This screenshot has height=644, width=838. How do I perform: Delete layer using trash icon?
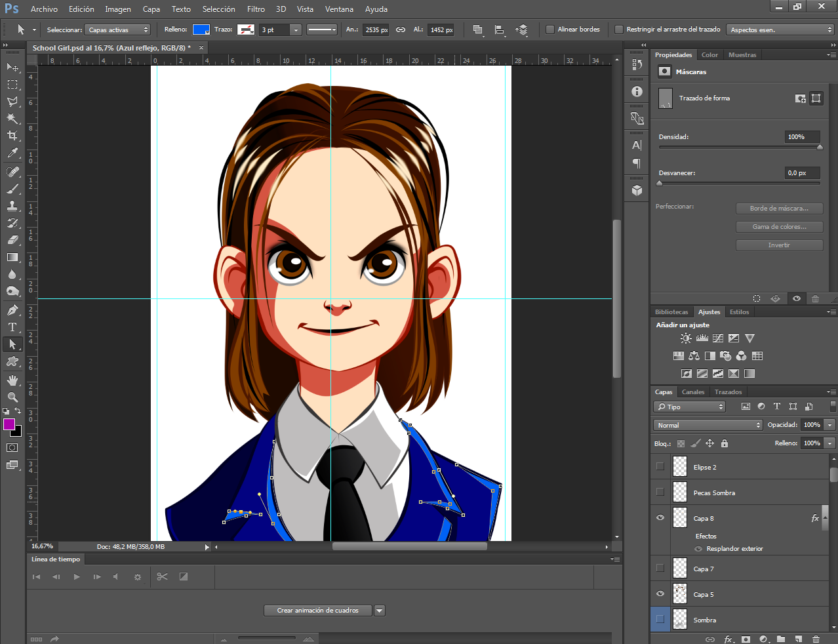tap(816, 639)
